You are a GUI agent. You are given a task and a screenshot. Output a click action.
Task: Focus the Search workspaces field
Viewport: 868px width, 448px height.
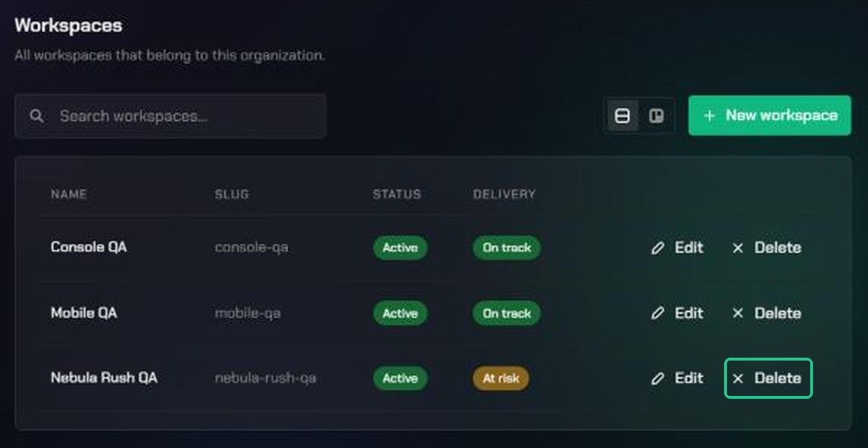[x=171, y=116]
